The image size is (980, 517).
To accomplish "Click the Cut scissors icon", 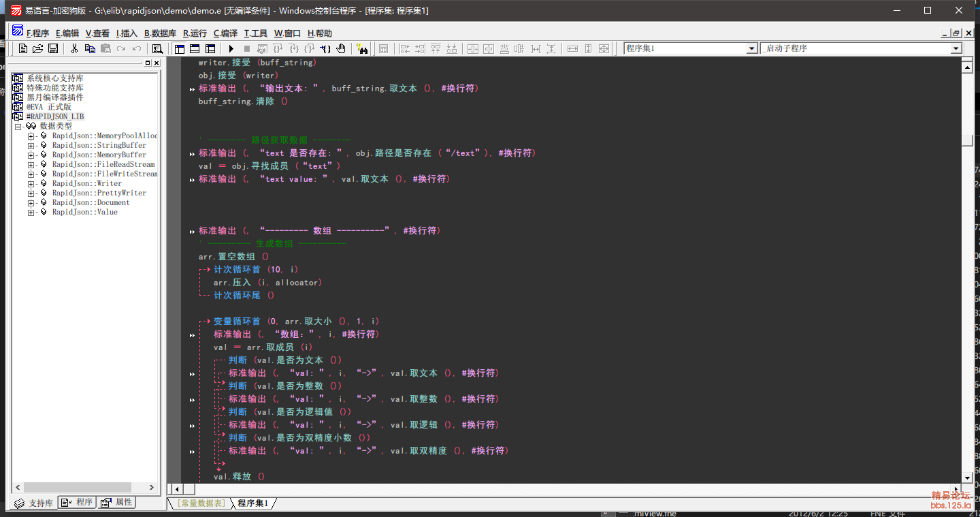I will pyautogui.click(x=74, y=48).
